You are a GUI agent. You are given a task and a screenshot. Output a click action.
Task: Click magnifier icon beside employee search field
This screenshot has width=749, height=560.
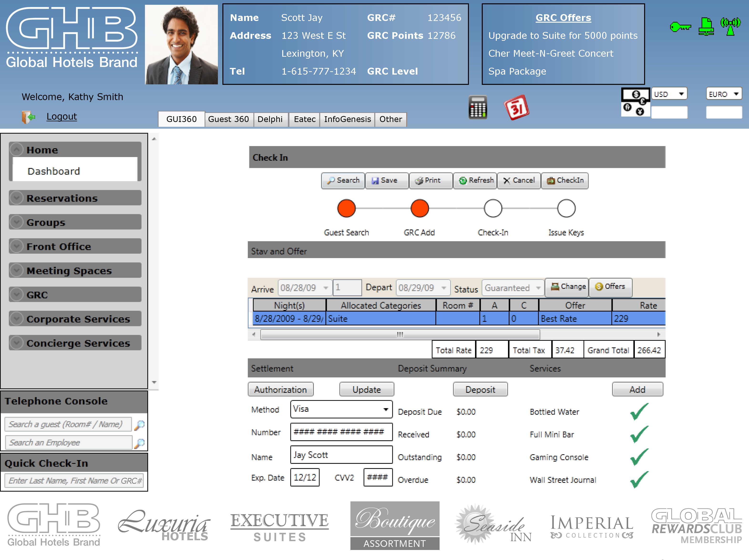pyautogui.click(x=139, y=443)
